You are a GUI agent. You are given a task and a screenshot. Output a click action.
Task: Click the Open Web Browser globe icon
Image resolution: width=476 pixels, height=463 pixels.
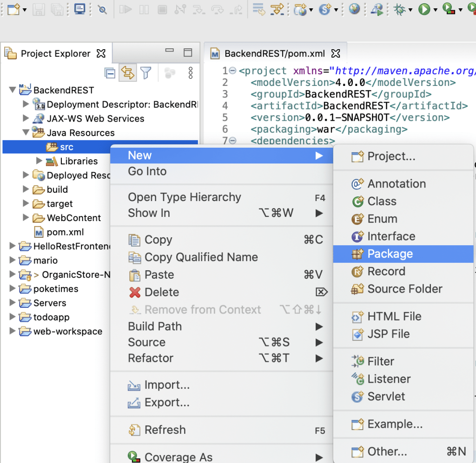(354, 9)
